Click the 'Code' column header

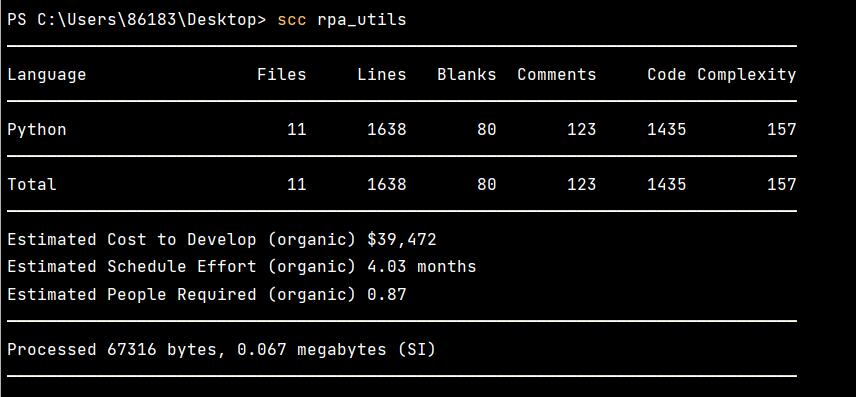666,74
